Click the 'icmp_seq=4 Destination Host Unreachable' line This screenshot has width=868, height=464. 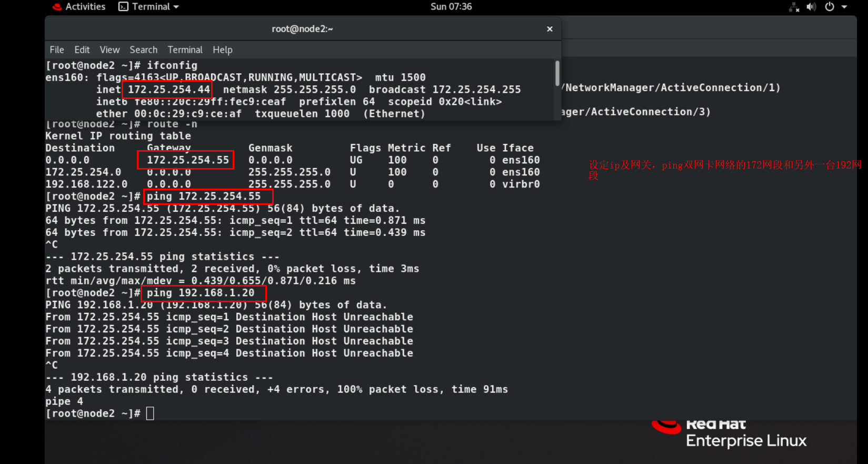(x=229, y=353)
